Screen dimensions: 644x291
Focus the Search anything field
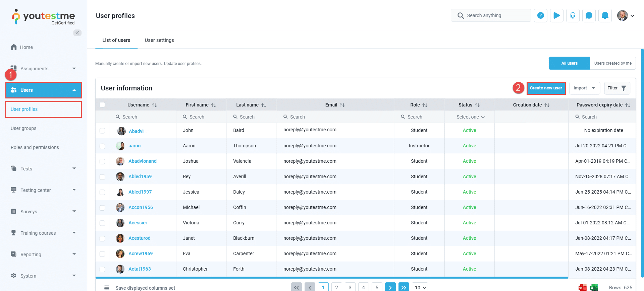tap(491, 15)
